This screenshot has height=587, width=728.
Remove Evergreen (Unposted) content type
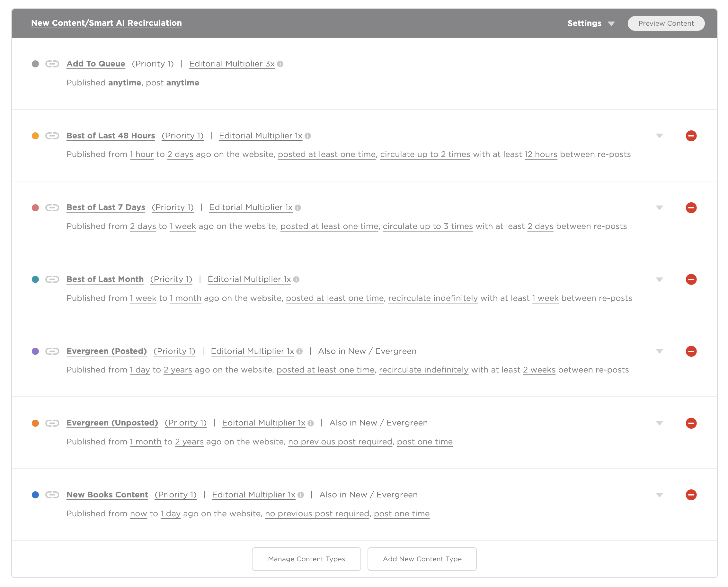[x=691, y=423]
